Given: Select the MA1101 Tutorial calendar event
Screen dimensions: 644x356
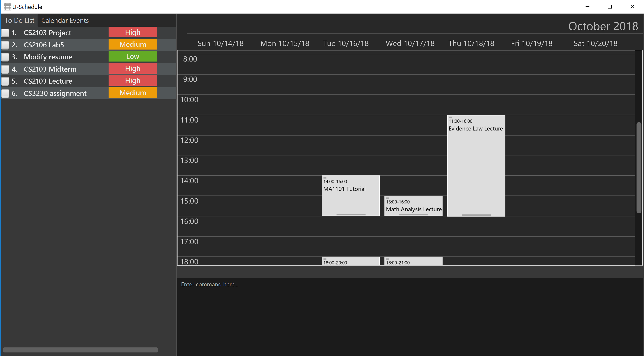Looking at the screenshot, I should (x=351, y=196).
